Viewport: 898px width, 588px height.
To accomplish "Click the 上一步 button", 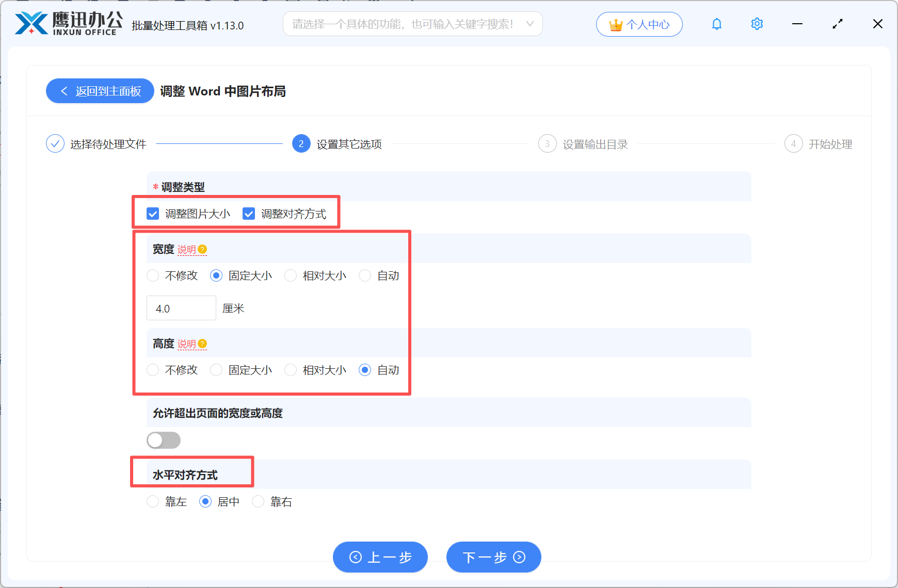I will pos(380,557).
